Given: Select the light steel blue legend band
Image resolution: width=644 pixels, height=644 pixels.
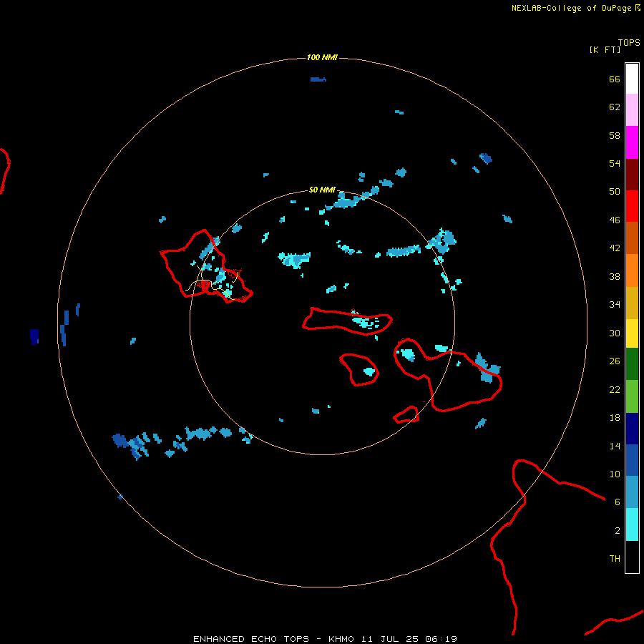Looking at the screenshot, I should 632,492.
